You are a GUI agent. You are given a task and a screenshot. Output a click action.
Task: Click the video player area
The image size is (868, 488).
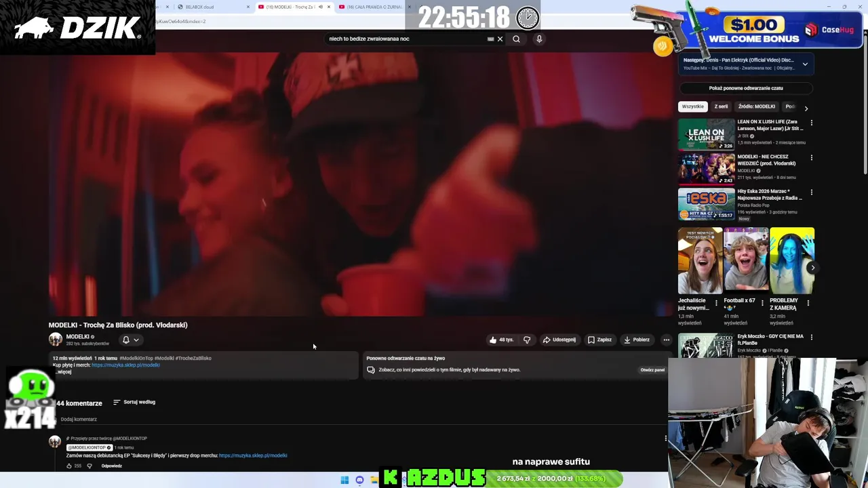(361, 184)
